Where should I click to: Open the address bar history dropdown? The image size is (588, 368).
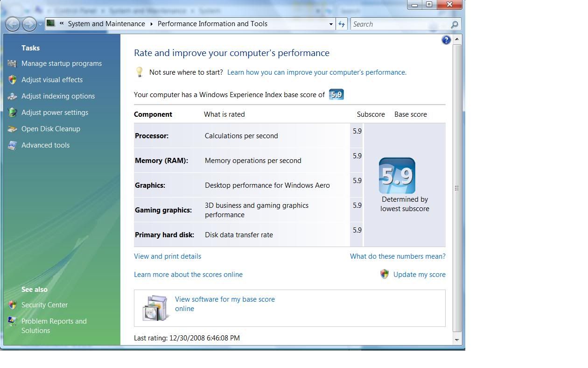point(331,24)
